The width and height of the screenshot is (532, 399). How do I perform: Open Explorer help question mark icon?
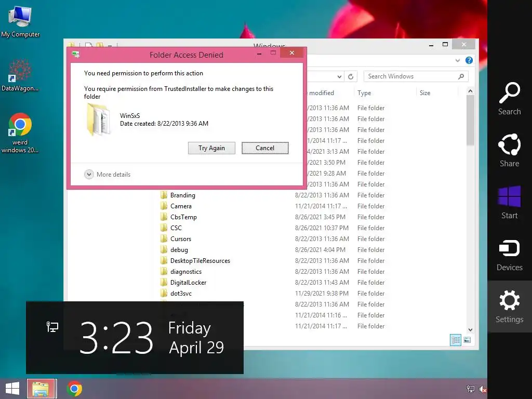click(x=469, y=60)
